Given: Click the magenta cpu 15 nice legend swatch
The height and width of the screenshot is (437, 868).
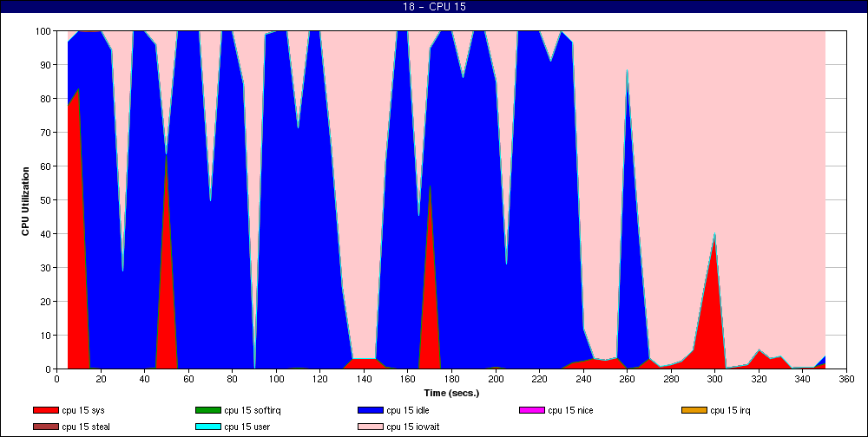Looking at the screenshot, I should (x=532, y=410).
